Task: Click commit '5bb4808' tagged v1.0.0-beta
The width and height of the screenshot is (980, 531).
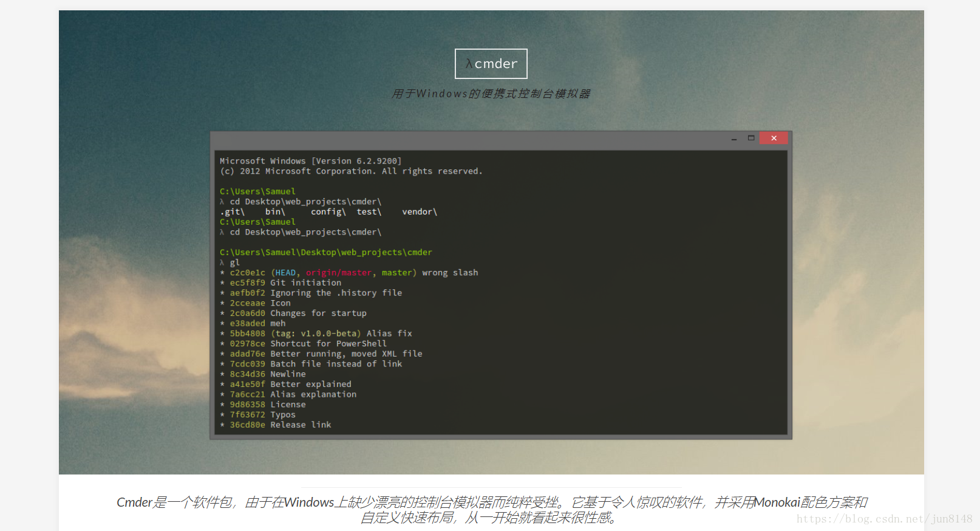Action: pyautogui.click(x=316, y=334)
